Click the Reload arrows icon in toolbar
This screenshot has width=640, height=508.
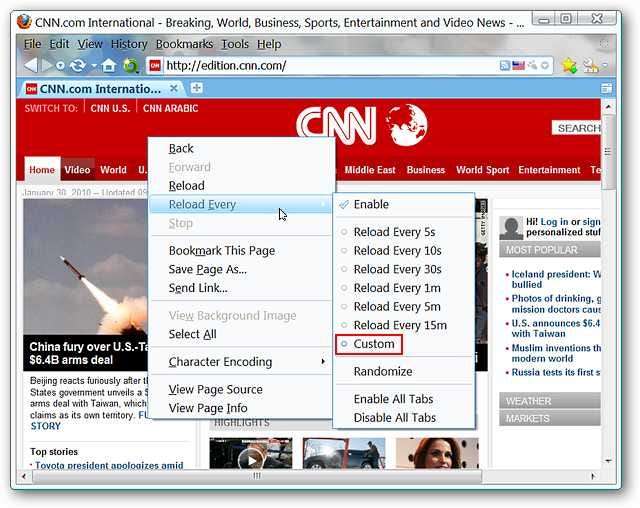[78, 65]
